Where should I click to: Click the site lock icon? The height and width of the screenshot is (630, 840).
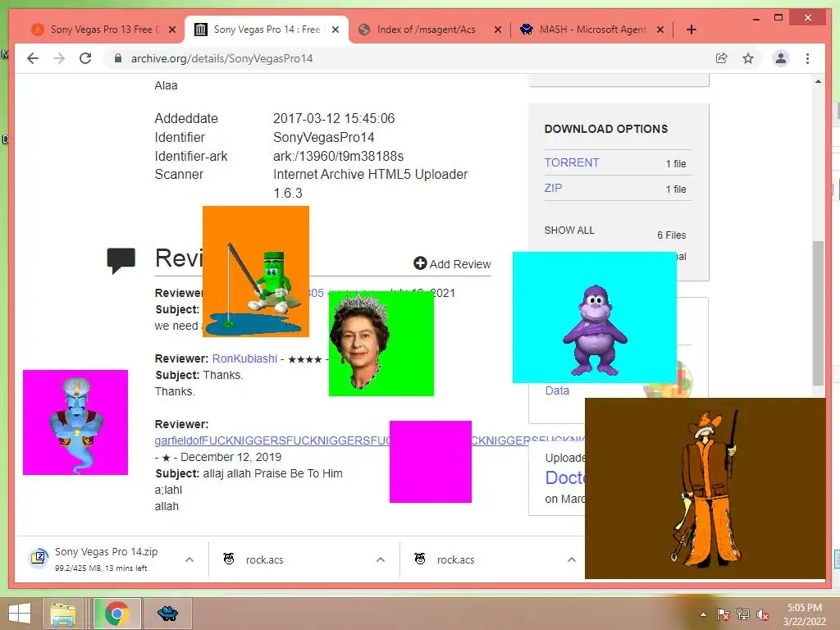118,58
